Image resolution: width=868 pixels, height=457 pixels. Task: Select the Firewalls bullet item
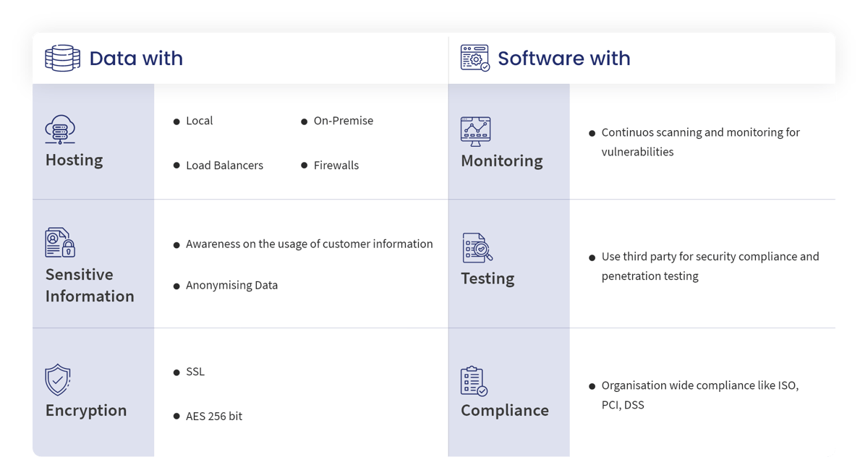click(336, 166)
